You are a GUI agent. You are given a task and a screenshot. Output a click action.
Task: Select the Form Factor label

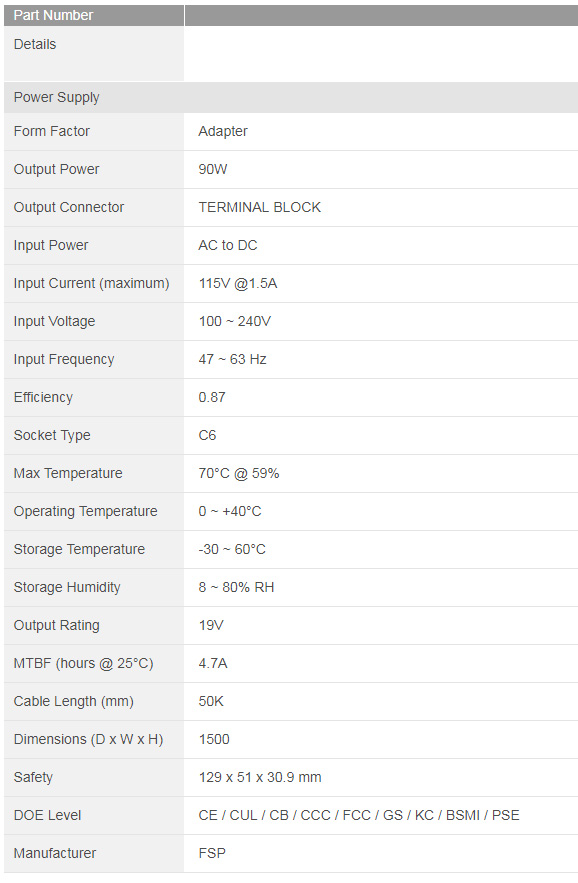pos(52,131)
